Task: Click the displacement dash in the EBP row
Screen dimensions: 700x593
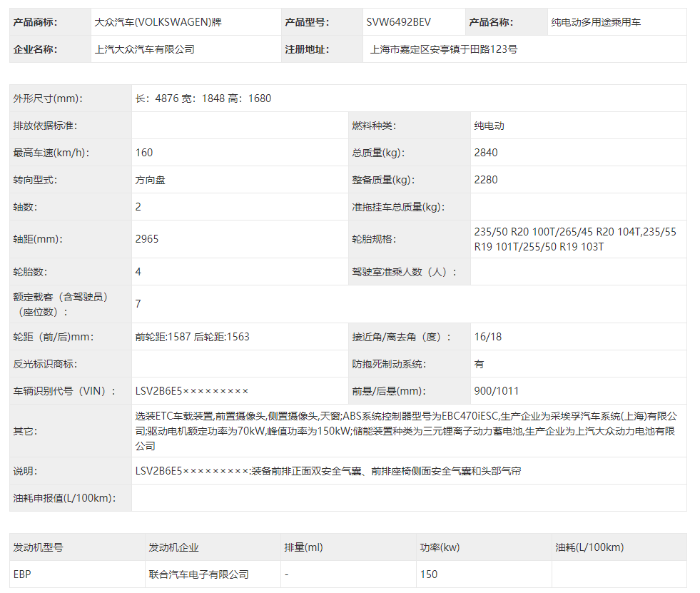Action: tap(287, 574)
